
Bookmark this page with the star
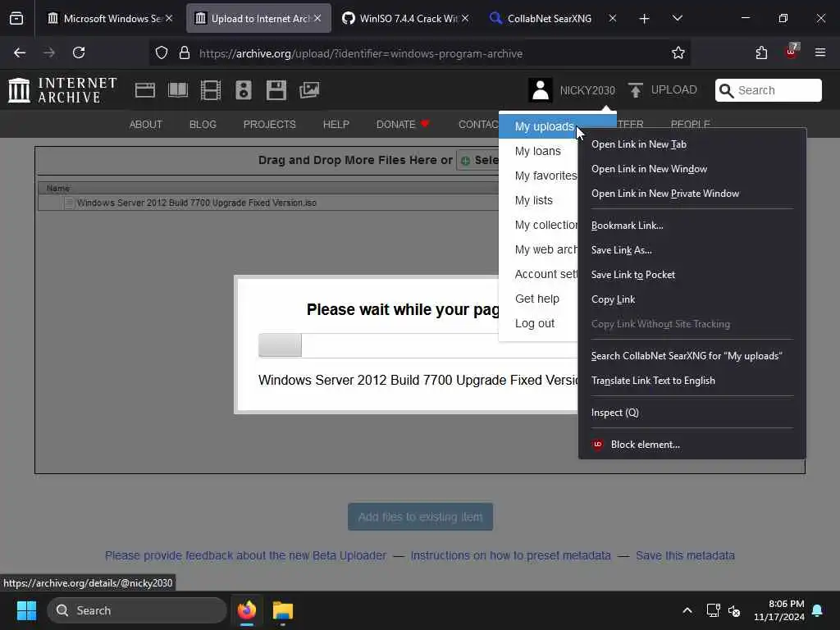click(678, 53)
